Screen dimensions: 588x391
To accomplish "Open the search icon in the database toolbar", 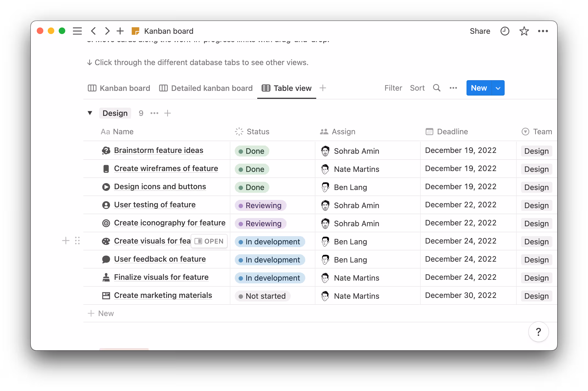I will (437, 88).
